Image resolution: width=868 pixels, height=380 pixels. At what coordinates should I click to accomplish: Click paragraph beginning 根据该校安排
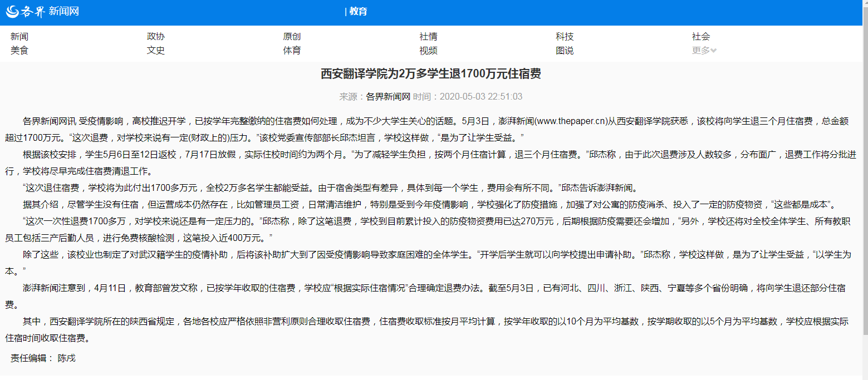(431, 162)
